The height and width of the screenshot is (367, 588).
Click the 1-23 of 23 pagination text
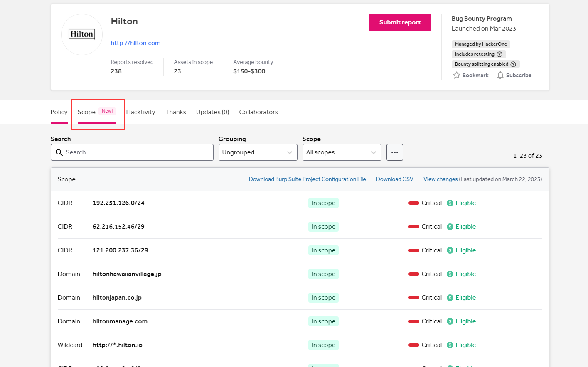tap(528, 156)
